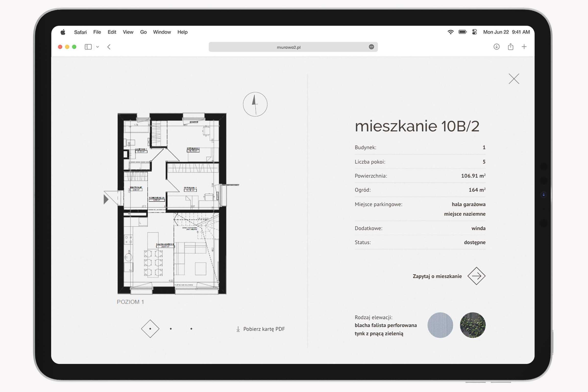This screenshot has width=588, height=392.
Task: Go back with the arrow button
Action: (109, 47)
